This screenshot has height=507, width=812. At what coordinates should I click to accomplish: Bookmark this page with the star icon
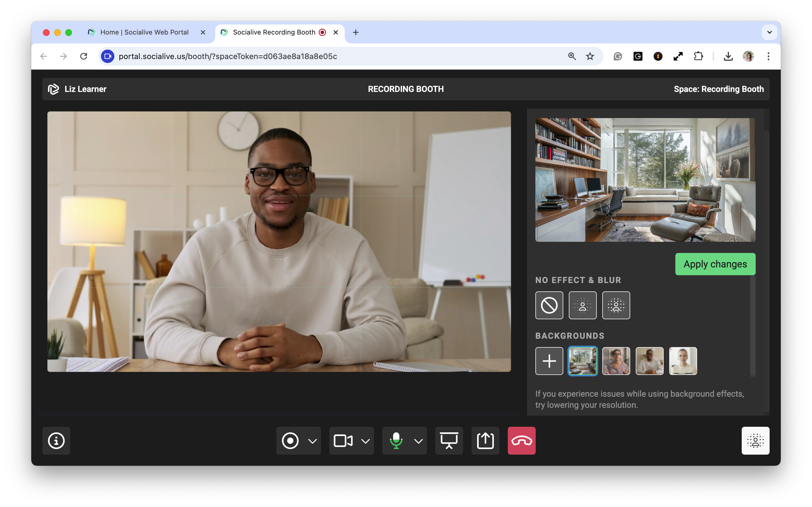point(590,56)
